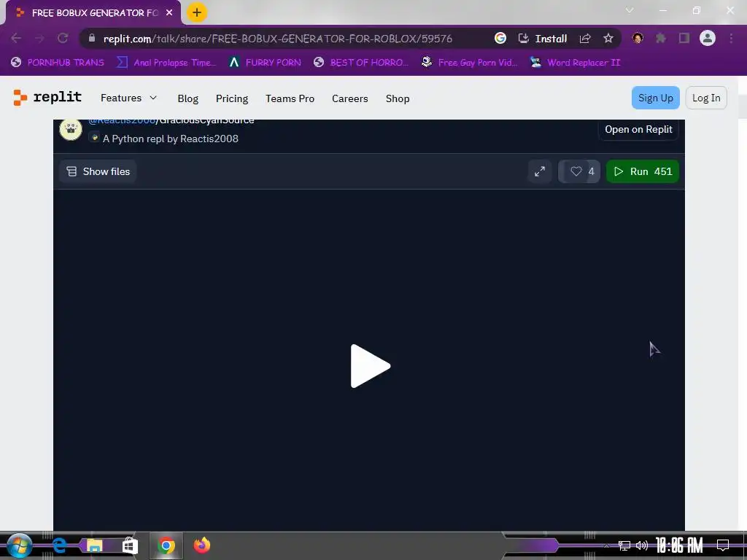Open Teams Pro in navigation

(290, 98)
